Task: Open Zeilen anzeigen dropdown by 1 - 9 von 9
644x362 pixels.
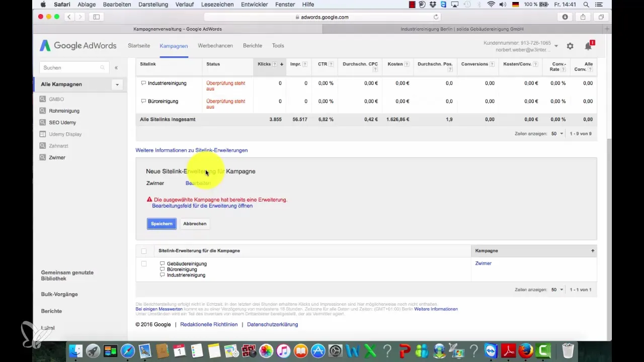Action: point(556,134)
